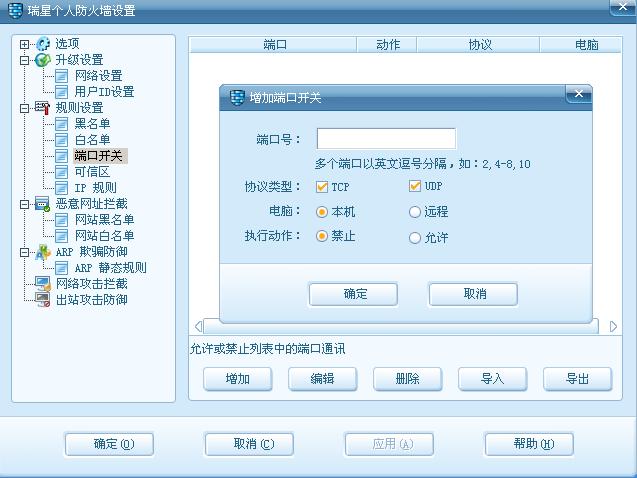Click the 导入 button
Screen dimensions: 637x478
[x=493, y=379]
